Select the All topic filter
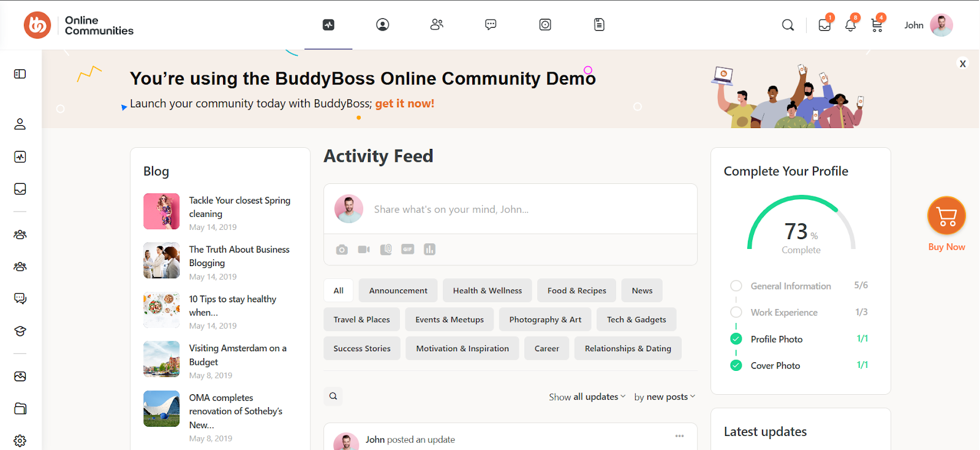980x450 pixels. click(x=339, y=291)
